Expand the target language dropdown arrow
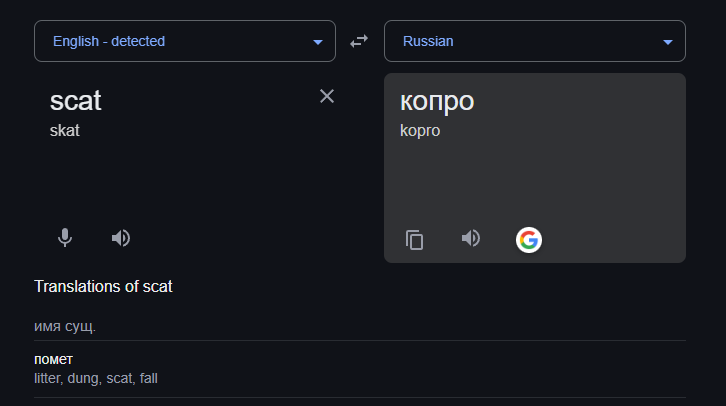 (668, 42)
